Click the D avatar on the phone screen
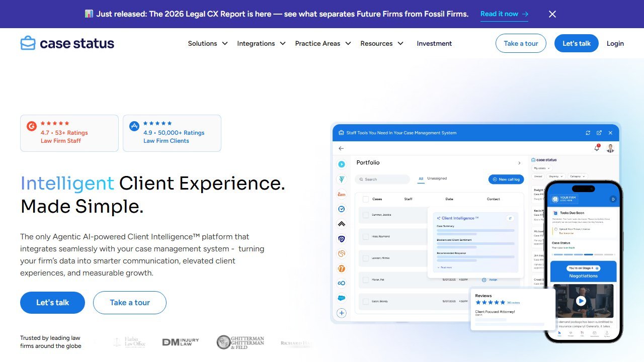This screenshot has height=362, width=644. point(613,199)
